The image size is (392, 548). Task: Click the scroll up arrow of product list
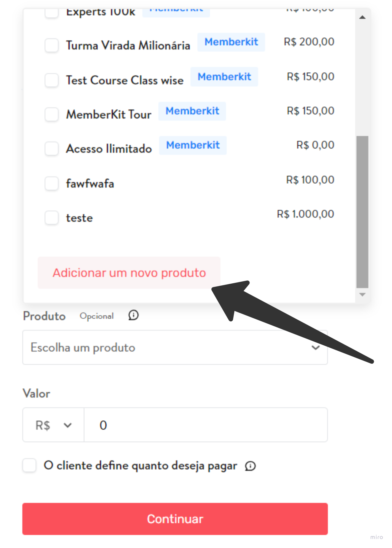(362, 17)
